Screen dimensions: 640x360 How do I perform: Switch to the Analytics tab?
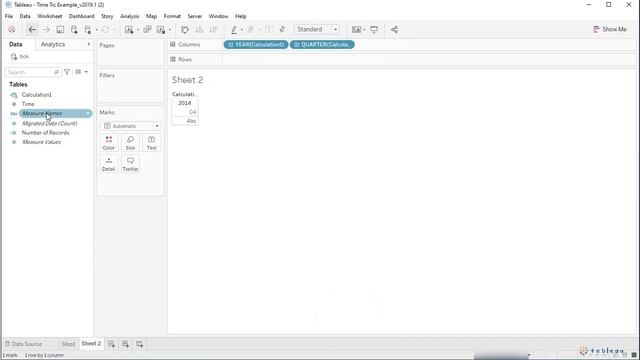tap(53, 44)
